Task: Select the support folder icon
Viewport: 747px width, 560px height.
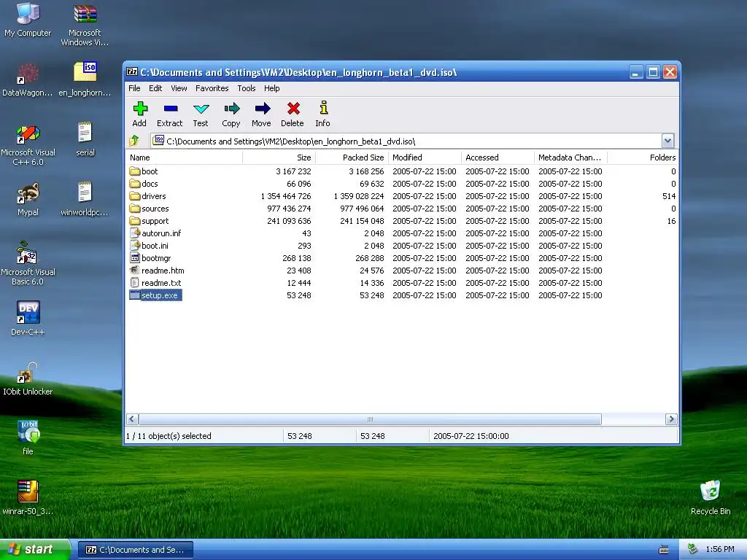Action: coord(135,220)
